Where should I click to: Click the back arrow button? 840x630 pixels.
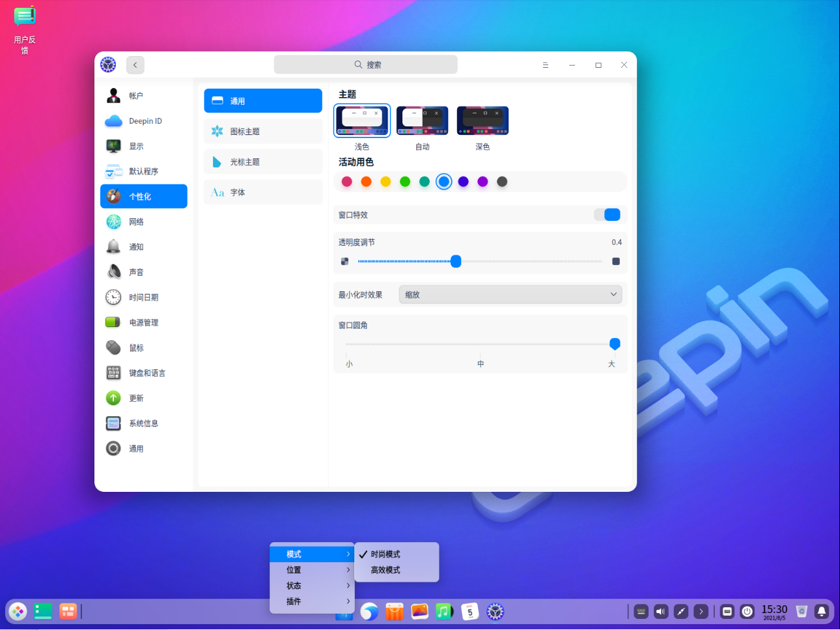[x=135, y=64]
